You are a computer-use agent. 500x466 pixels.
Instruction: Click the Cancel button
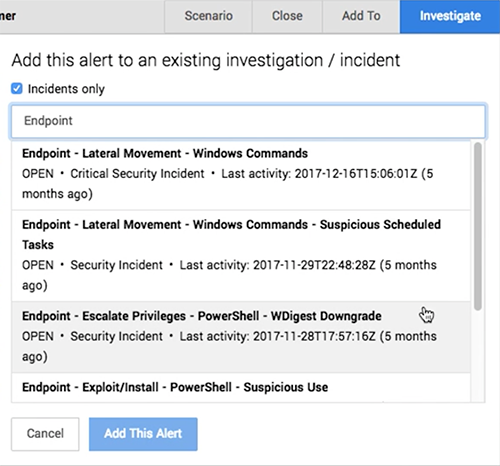45,434
